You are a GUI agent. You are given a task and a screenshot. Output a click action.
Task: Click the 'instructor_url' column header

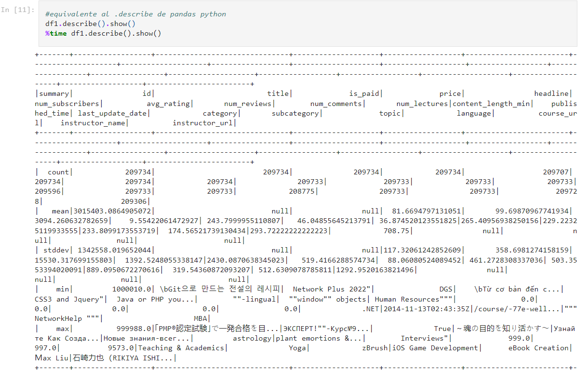[203, 123]
